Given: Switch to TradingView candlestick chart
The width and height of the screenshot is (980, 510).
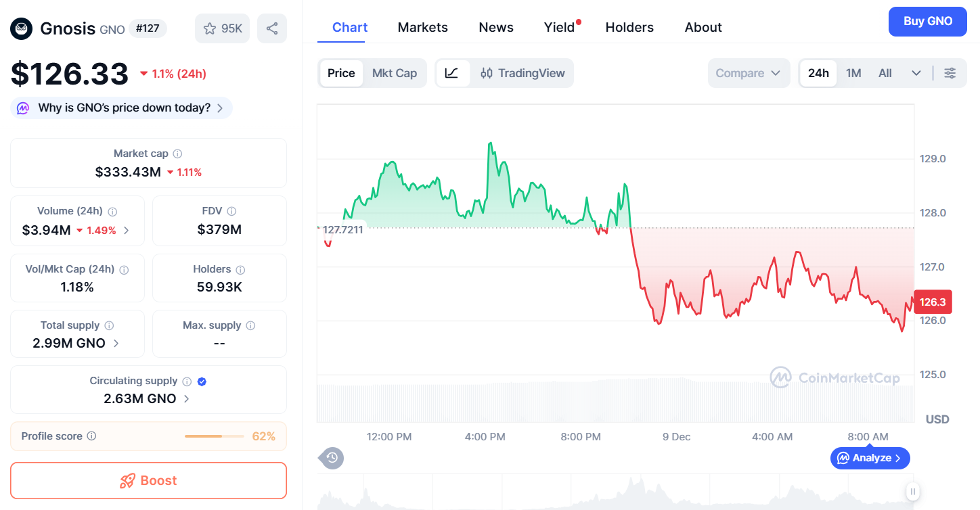Looking at the screenshot, I should 522,73.
